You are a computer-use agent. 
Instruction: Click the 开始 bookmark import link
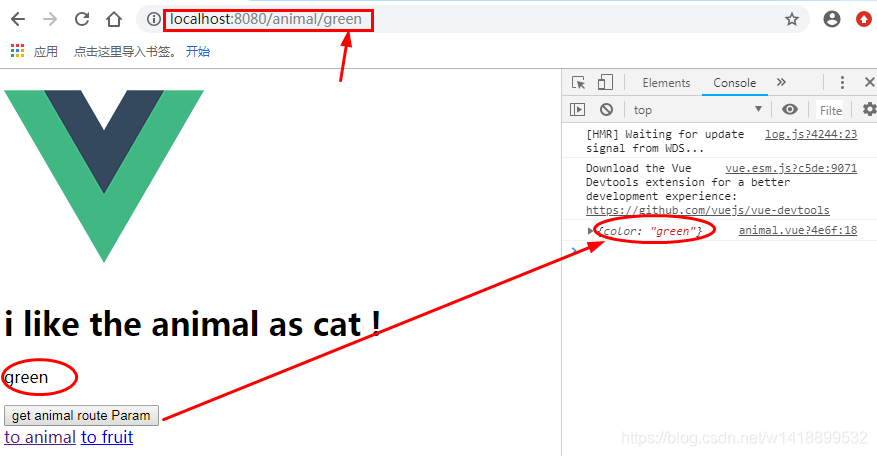tap(198, 51)
